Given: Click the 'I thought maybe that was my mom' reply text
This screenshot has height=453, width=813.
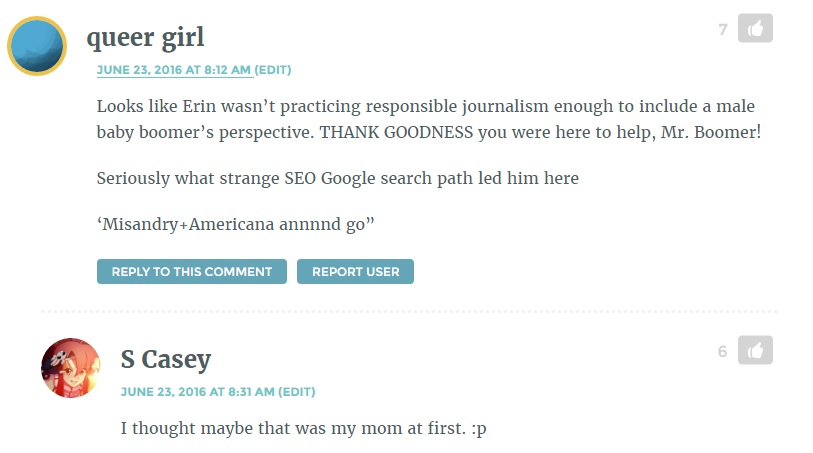Looking at the screenshot, I should click(x=303, y=429).
